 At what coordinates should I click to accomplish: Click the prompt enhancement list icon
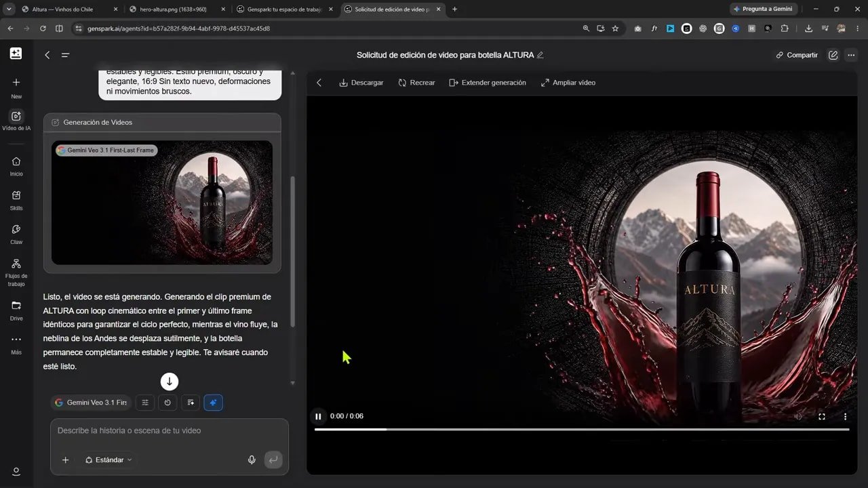[x=191, y=403]
